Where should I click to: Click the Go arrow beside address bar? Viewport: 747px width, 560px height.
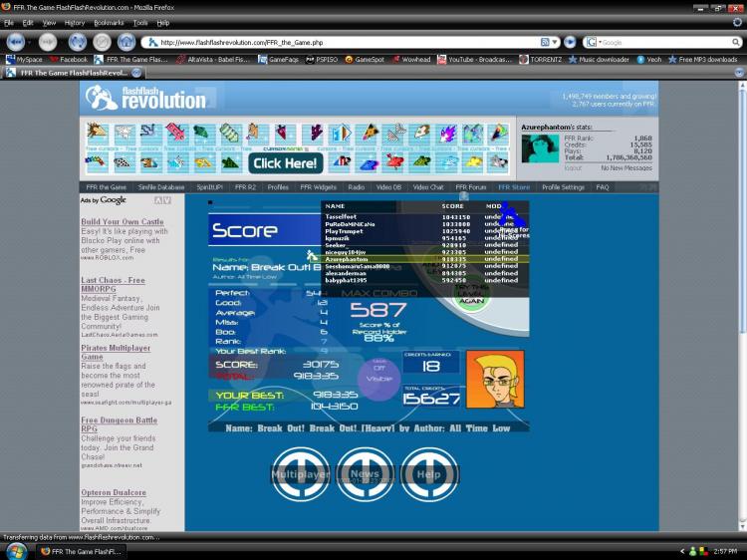(571, 43)
